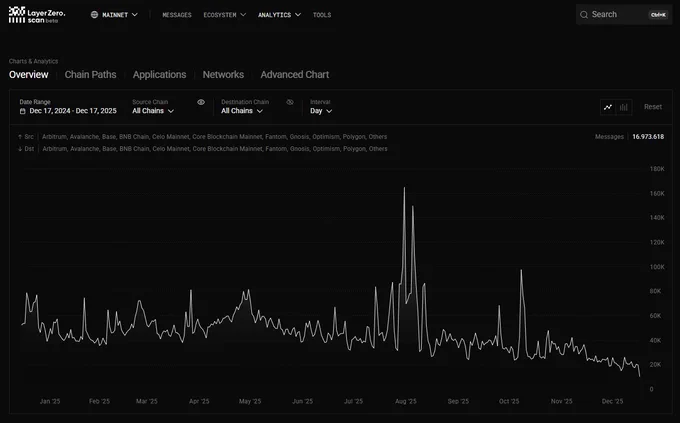The width and height of the screenshot is (680, 423).
Task: Click the up-arrow Src legend icon
Action: 20,137
